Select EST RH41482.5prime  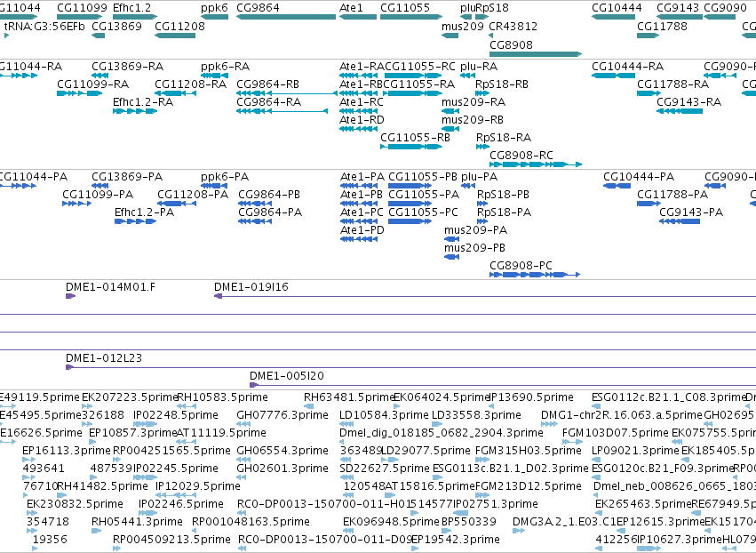pos(61,495)
